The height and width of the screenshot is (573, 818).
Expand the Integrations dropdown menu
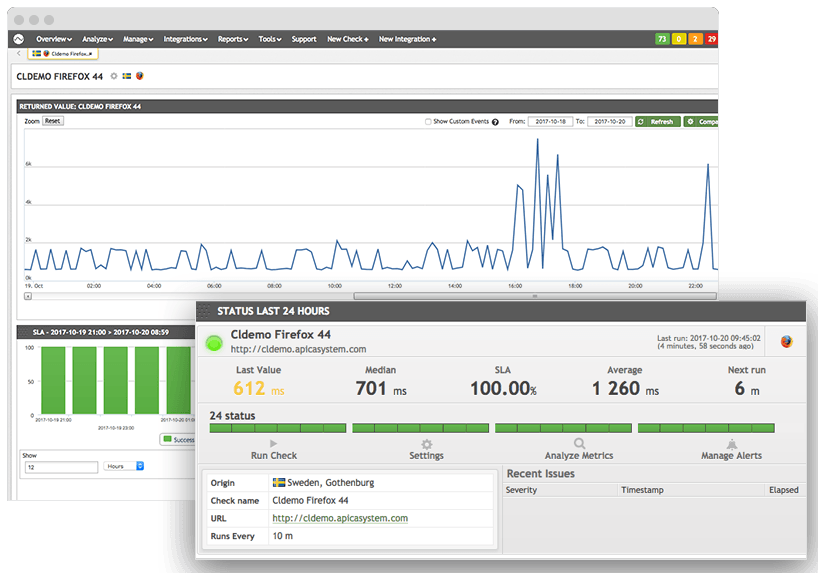[184, 39]
